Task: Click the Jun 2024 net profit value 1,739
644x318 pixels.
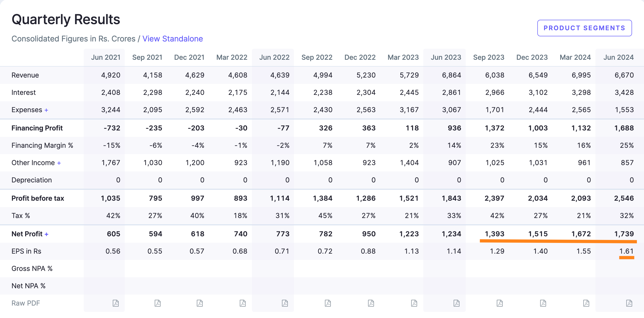Action: (x=624, y=234)
